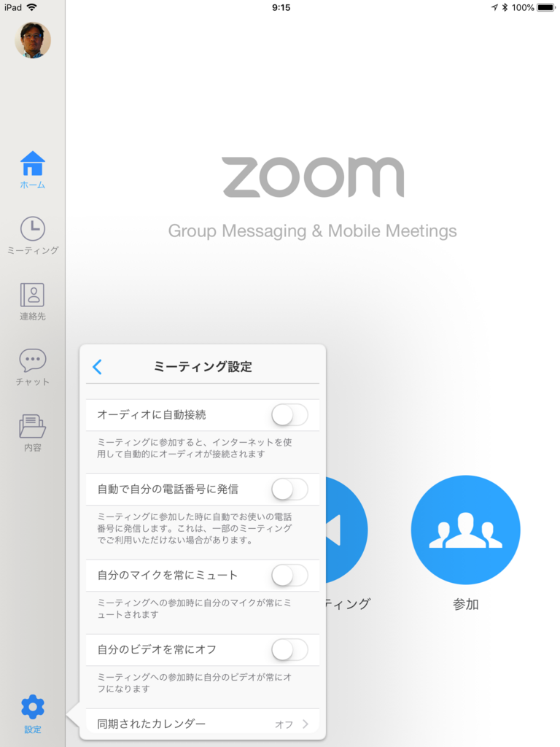Click the ミーティングに参加すると description text

195,449
